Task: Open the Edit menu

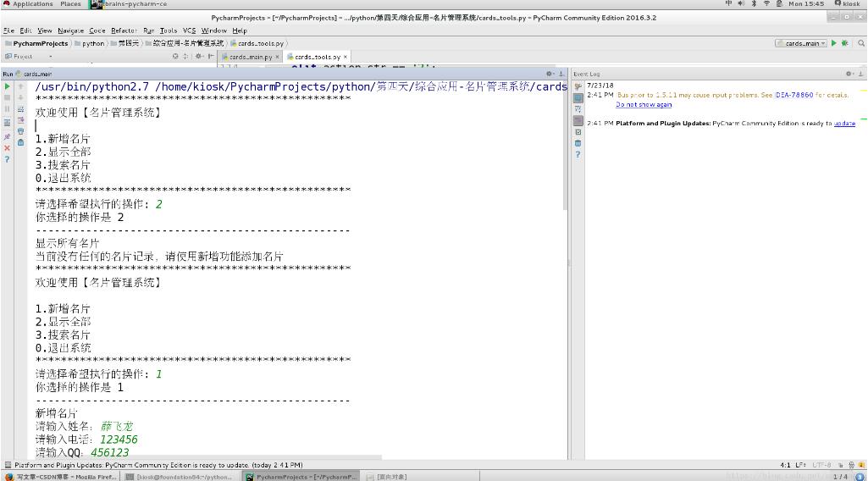Action: (25, 30)
